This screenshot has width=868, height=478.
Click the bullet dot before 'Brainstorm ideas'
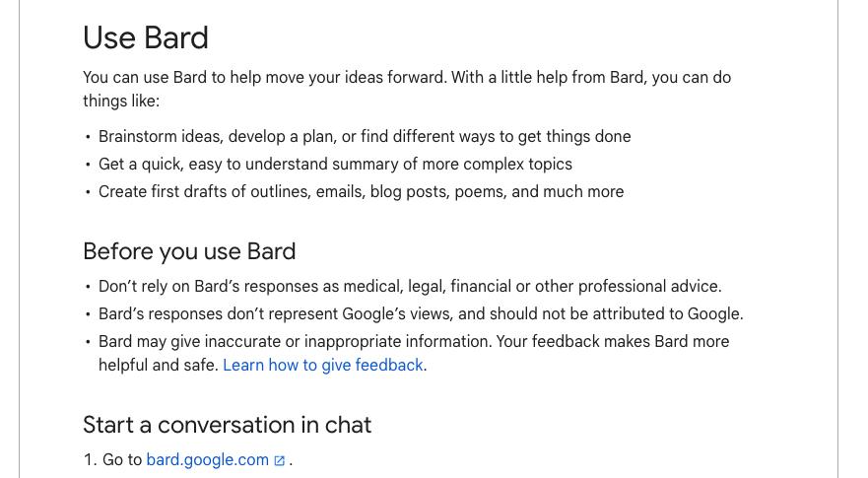pos(88,136)
